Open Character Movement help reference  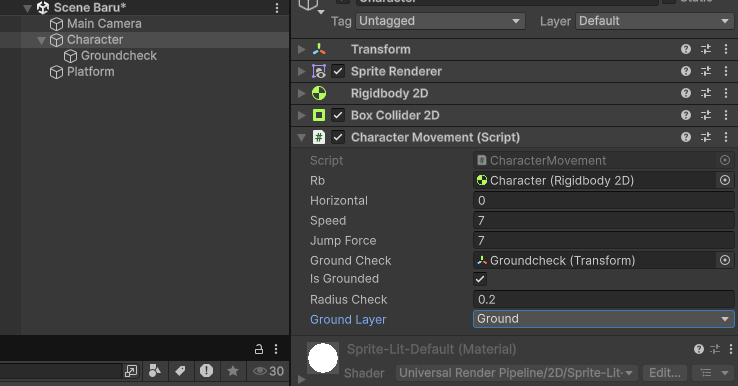[686, 137]
